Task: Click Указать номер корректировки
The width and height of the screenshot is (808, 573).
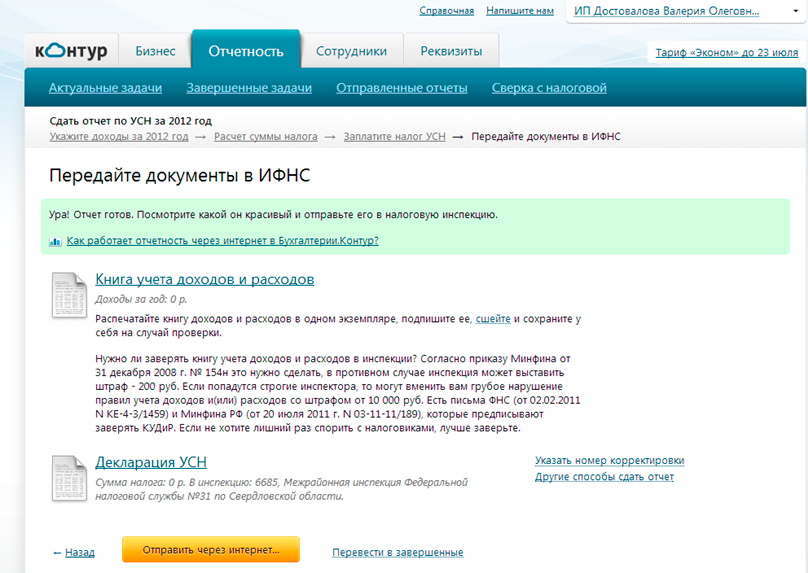Action: pos(610,460)
